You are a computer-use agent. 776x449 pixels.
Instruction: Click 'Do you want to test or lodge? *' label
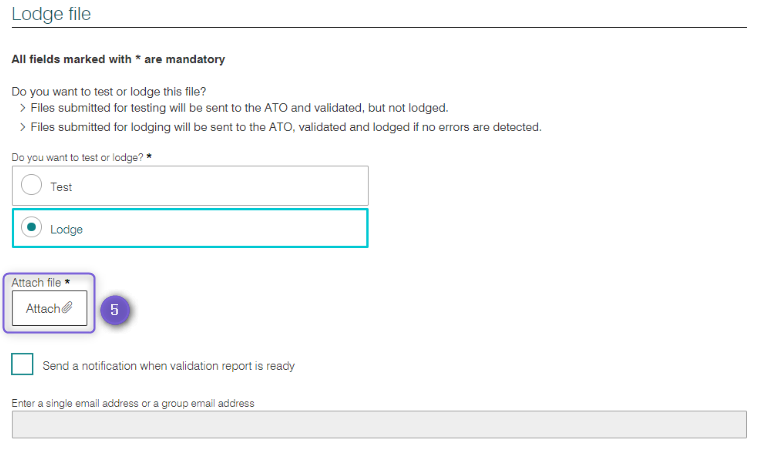coord(81,157)
